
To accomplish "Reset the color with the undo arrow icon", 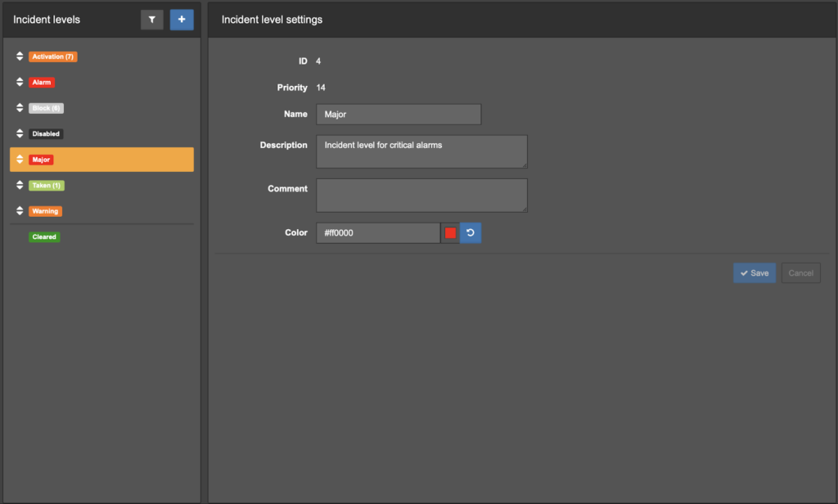I will coord(471,233).
